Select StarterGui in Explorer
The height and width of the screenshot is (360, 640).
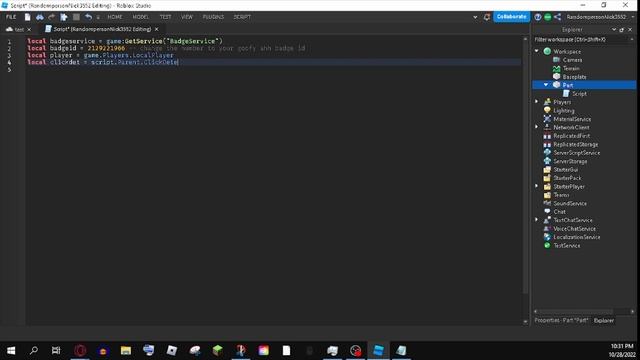click(566, 170)
